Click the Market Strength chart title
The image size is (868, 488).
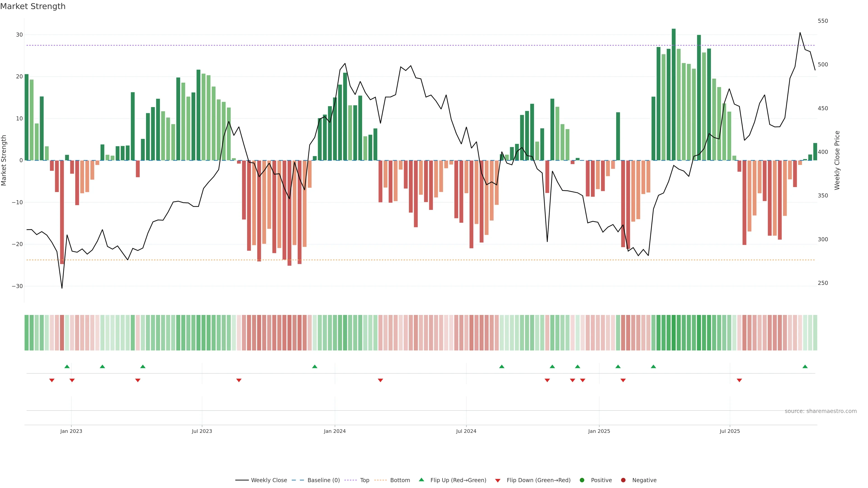pos(33,6)
